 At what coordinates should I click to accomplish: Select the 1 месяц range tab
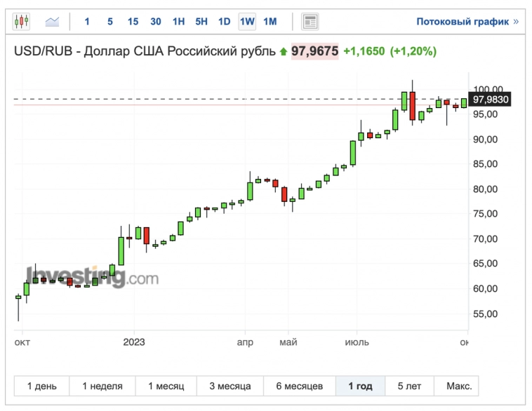[x=166, y=386]
